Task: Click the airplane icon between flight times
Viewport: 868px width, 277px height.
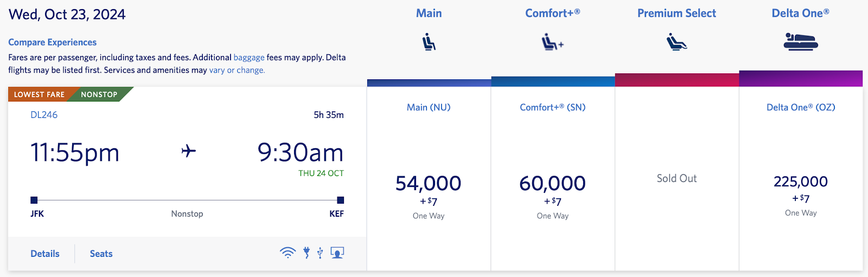Action: point(188,150)
